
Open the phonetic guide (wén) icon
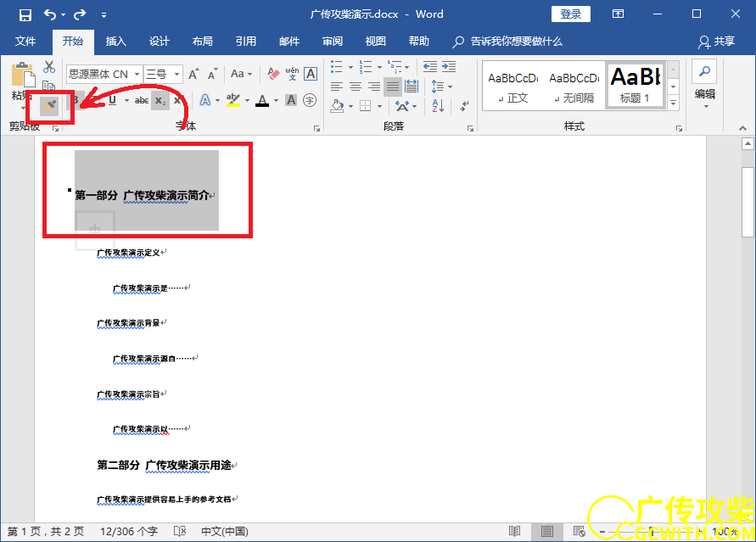292,74
